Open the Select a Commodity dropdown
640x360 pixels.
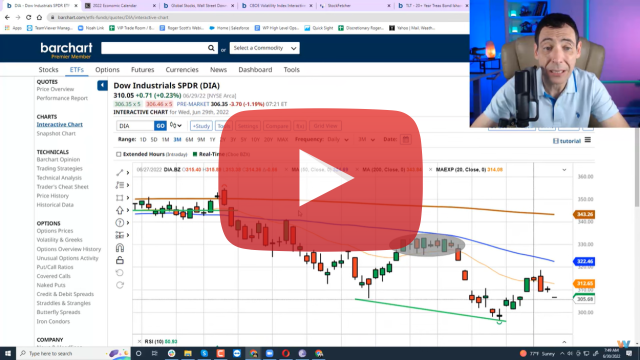(264, 48)
